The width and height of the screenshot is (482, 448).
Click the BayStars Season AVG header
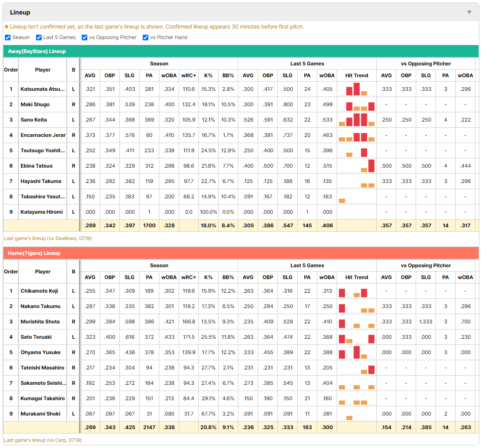[90, 75]
